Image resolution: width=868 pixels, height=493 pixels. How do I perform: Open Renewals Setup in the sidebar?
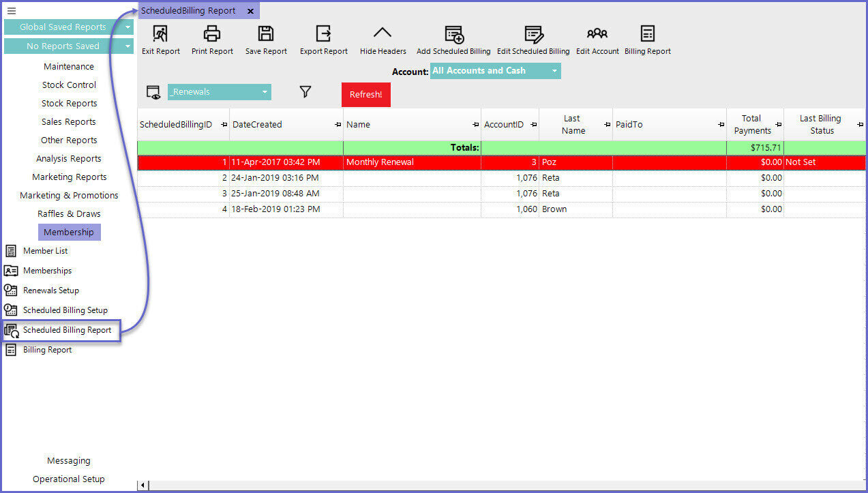(50, 290)
